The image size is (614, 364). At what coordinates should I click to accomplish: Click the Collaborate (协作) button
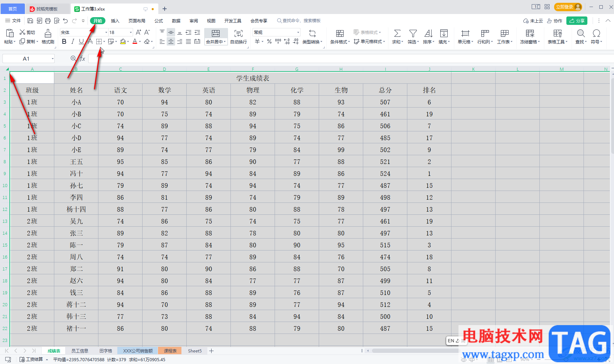click(555, 21)
